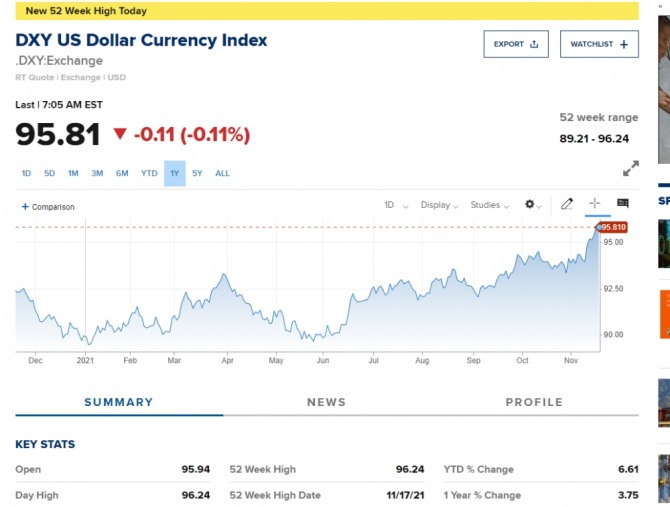Add a comparison using the plus icon
Image resolution: width=670 pixels, height=507 pixels.
(25, 207)
